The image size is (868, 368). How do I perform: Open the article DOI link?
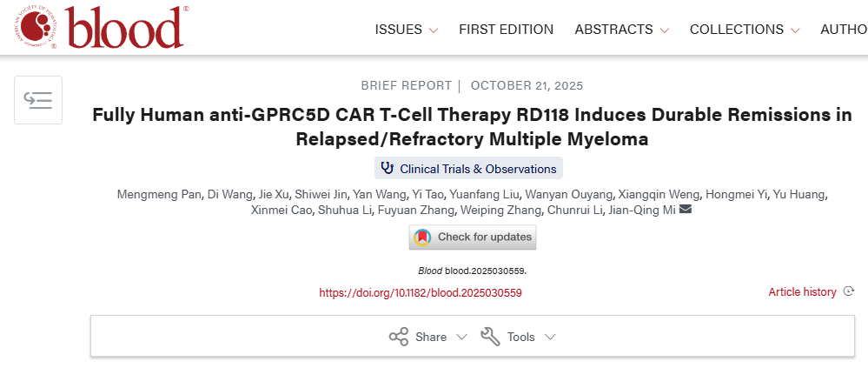(421, 293)
